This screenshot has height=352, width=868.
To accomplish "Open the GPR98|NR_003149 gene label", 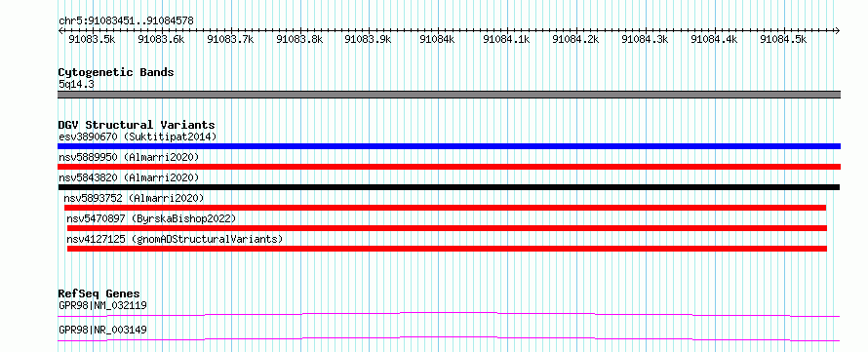I will tap(103, 330).
